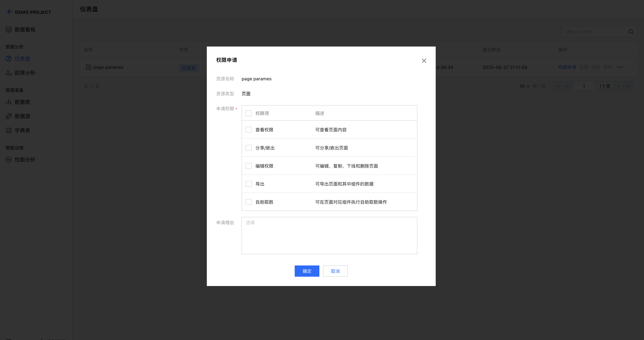The width and height of the screenshot is (644, 340).
Task: Open the 10 条/页 page size dropdown
Action: tap(525, 86)
